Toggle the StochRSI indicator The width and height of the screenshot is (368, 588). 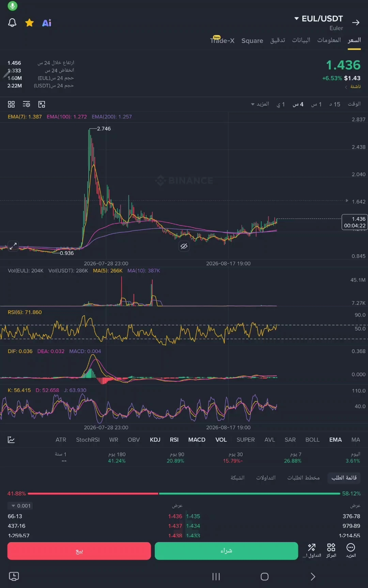88,440
